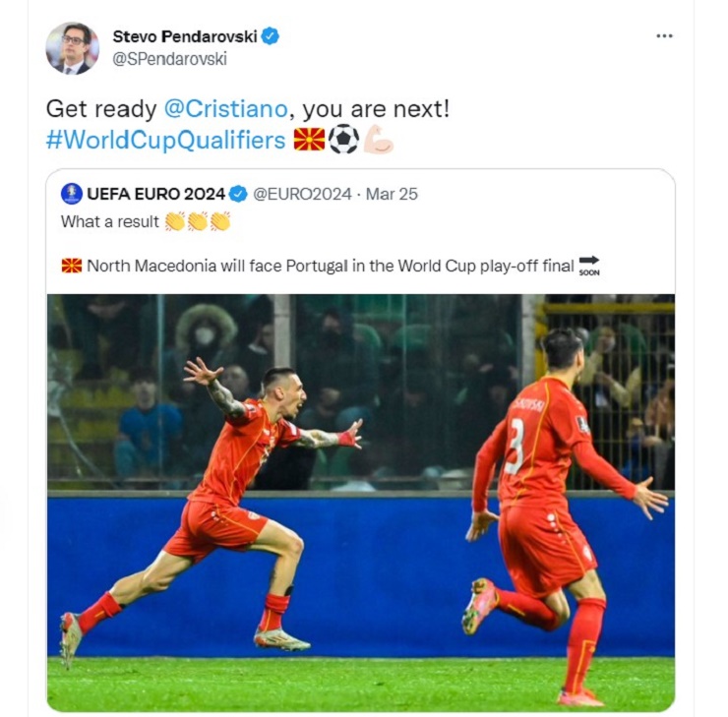Click the verified badge next to UEFA EURO 2024
Screen dimensions: 728x717
(x=239, y=194)
